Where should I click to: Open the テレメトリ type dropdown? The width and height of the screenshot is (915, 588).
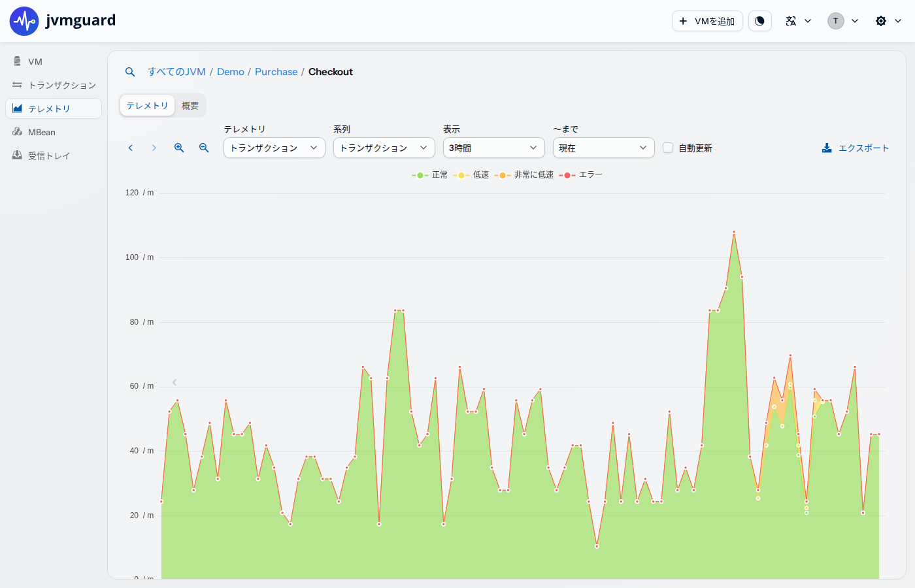274,148
